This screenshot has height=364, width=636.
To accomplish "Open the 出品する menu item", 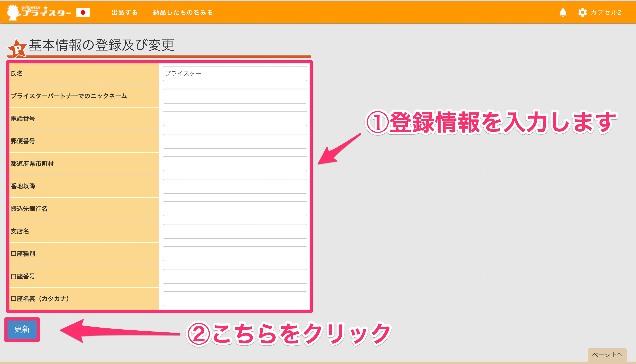I will [125, 13].
